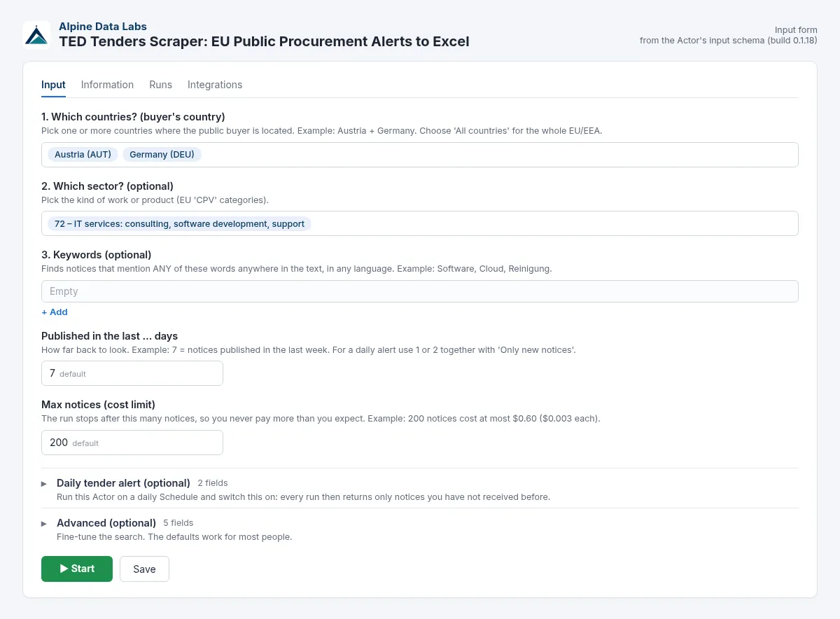This screenshot has width=840, height=619.
Task: Click inside the countries selection field
Action: pos(420,155)
